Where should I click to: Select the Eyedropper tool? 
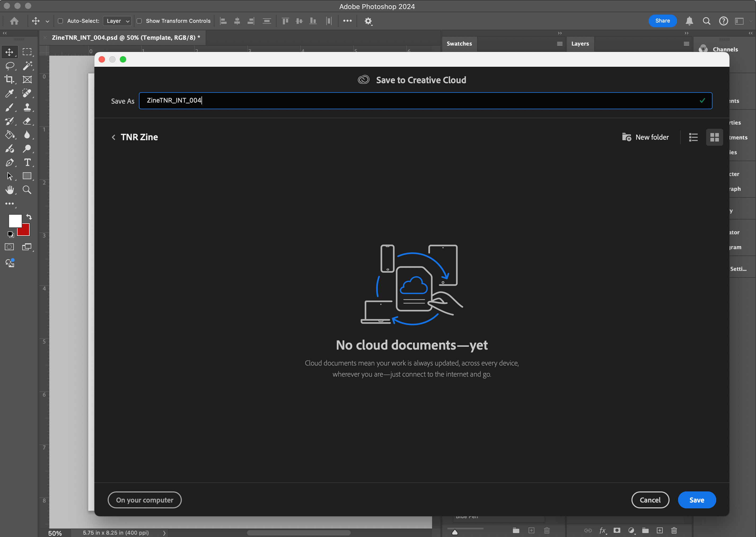(x=9, y=94)
